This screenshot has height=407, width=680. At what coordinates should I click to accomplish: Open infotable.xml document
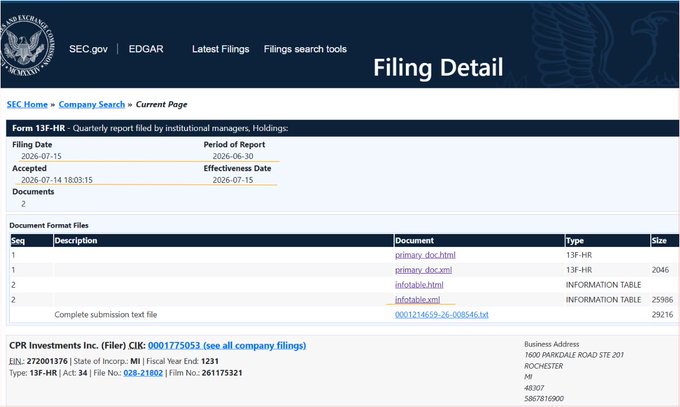tap(417, 299)
